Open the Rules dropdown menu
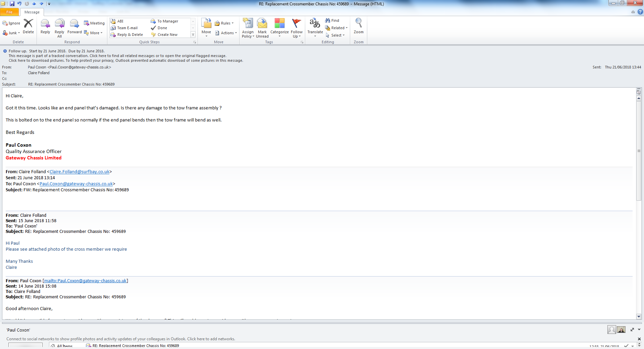 click(224, 23)
